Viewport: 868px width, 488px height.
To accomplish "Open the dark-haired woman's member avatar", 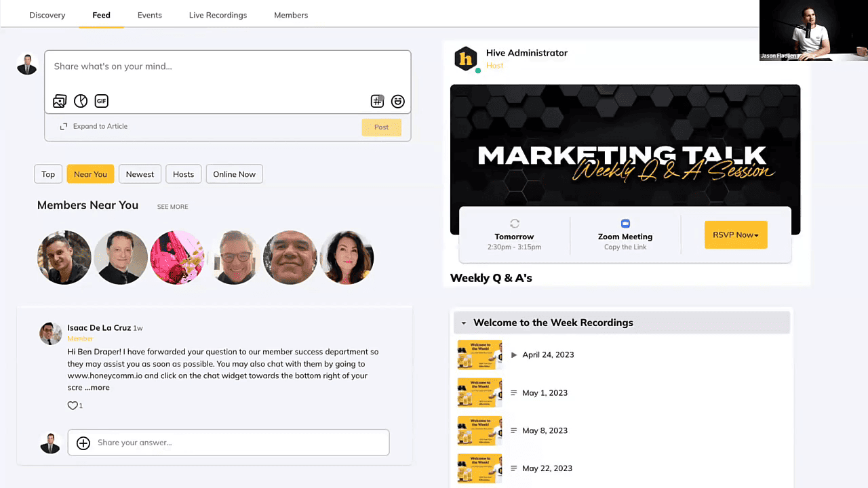I will 347,258.
